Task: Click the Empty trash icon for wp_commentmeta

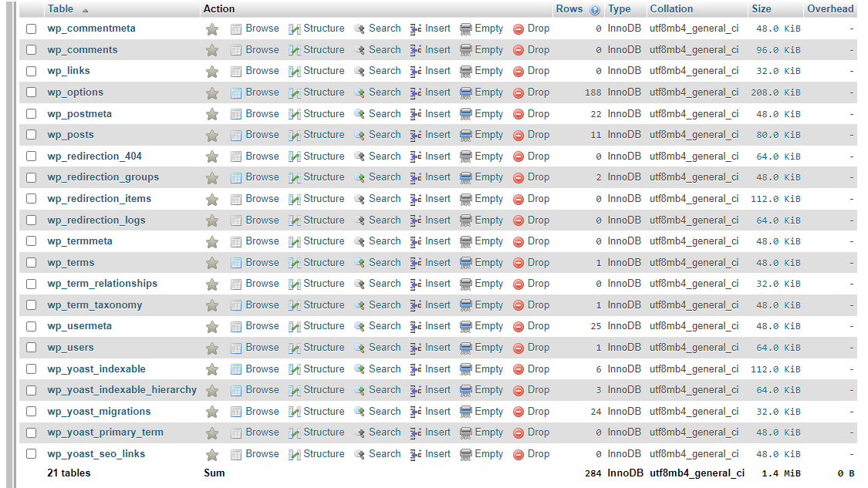Action: 466,29
